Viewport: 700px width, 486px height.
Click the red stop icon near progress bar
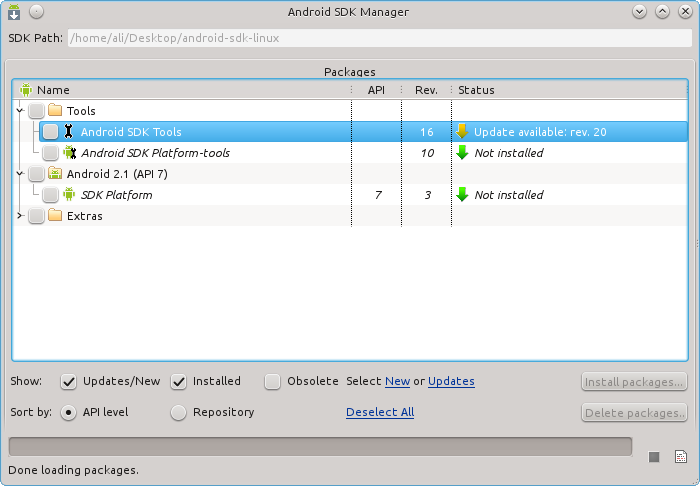654,457
